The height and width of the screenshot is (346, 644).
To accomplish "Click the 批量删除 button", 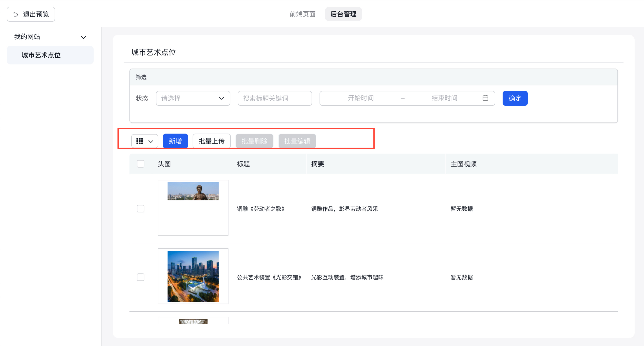I will point(254,141).
